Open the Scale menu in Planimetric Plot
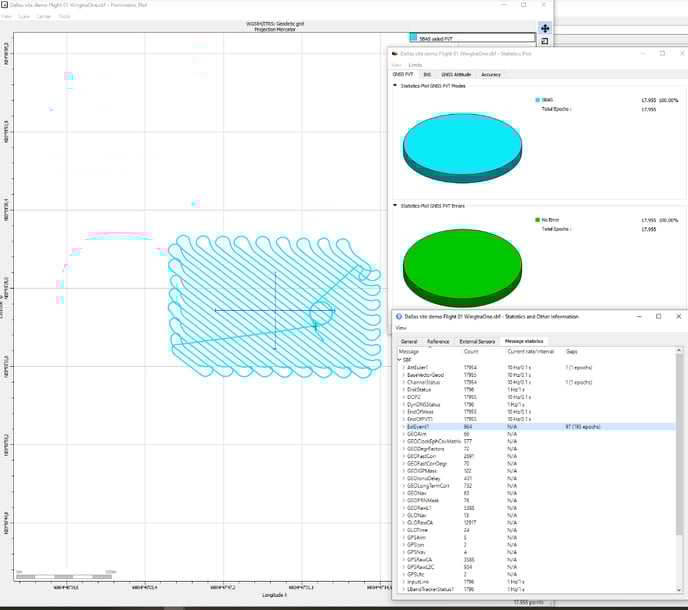Viewport: 688px width, 610px height. 22,17
